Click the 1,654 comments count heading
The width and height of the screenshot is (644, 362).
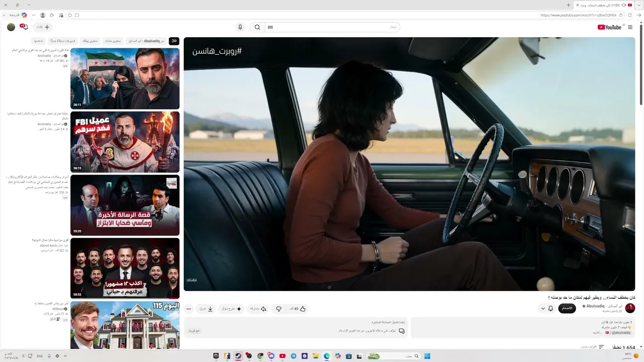[x=623, y=347]
